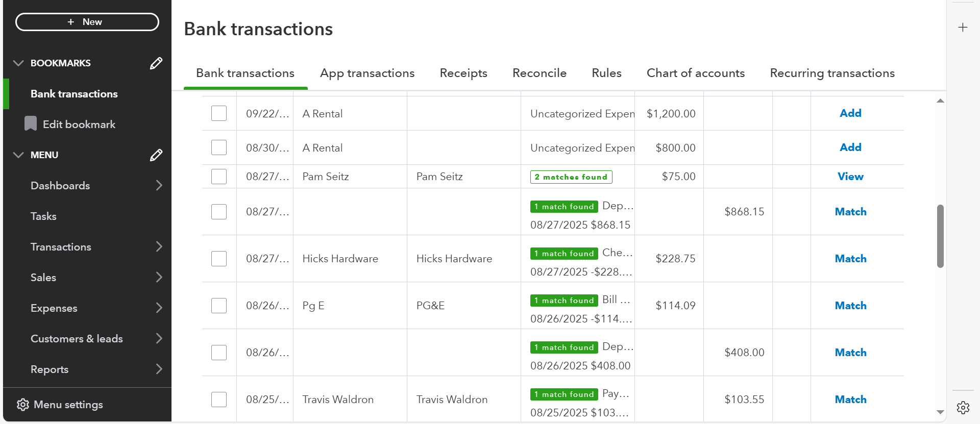Open the Chart of accounts tab
Image resolution: width=980 pixels, height=424 pixels.
695,73
